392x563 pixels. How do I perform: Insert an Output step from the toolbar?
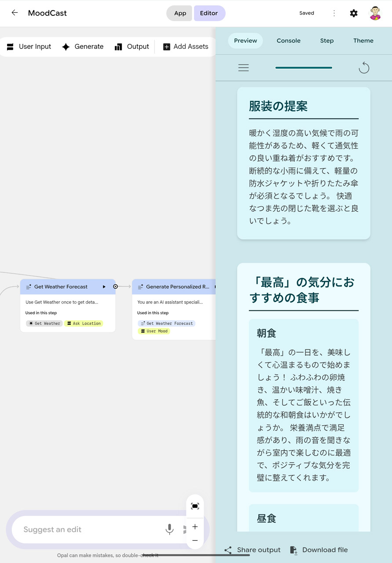[132, 46]
